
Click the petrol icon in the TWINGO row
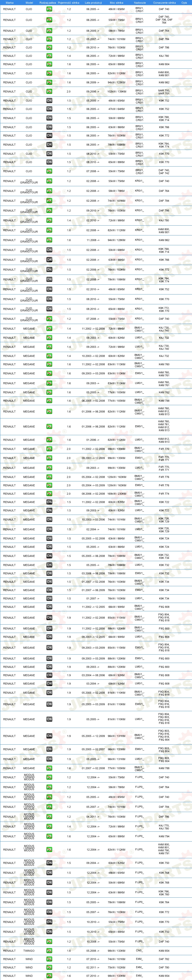[49, 951]
